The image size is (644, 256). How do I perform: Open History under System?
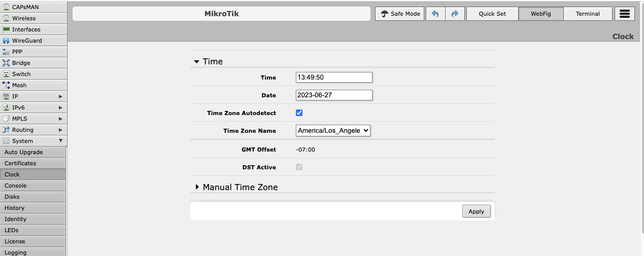33,208
